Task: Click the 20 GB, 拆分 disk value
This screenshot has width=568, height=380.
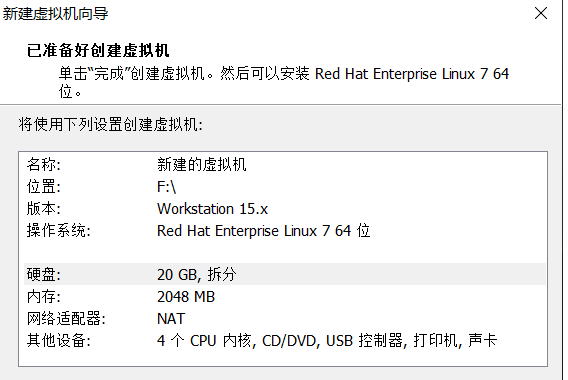Action: (x=197, y=275)
